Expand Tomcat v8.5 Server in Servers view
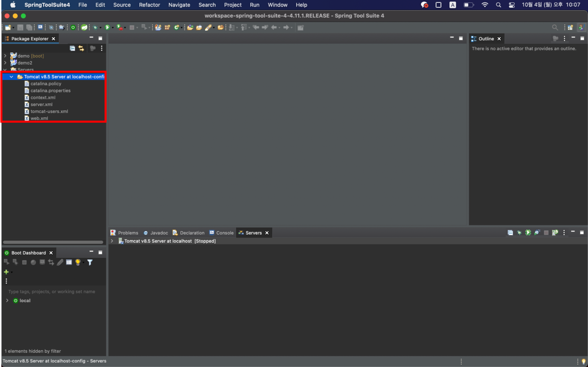The height and width of the screenshot is (367, 588). pos(112,241)
